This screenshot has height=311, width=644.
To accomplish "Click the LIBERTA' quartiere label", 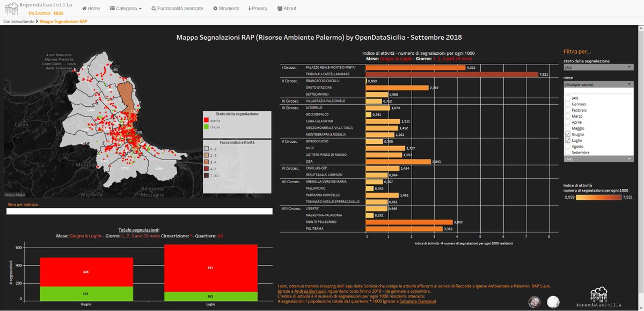I will (x=312, y=208).
